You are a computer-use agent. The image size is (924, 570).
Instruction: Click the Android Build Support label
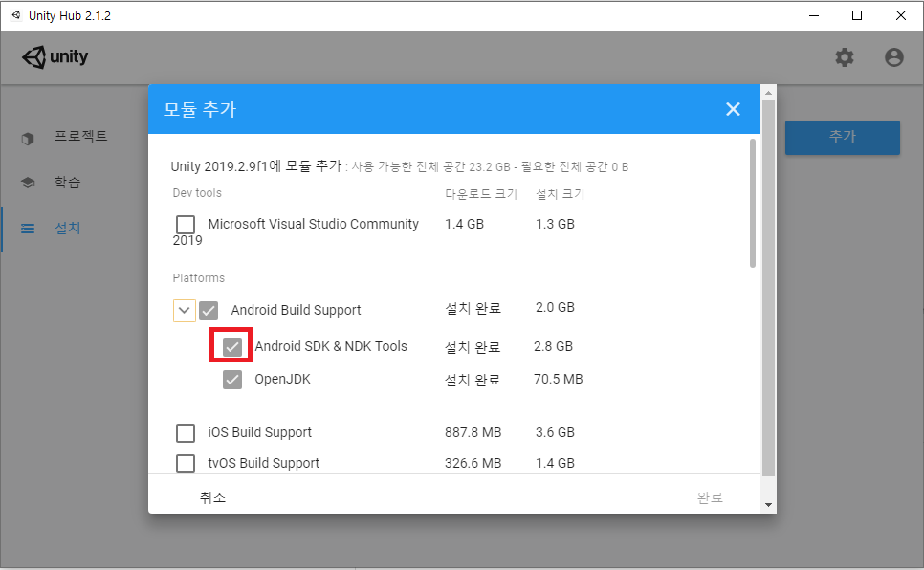pos(296,310)
